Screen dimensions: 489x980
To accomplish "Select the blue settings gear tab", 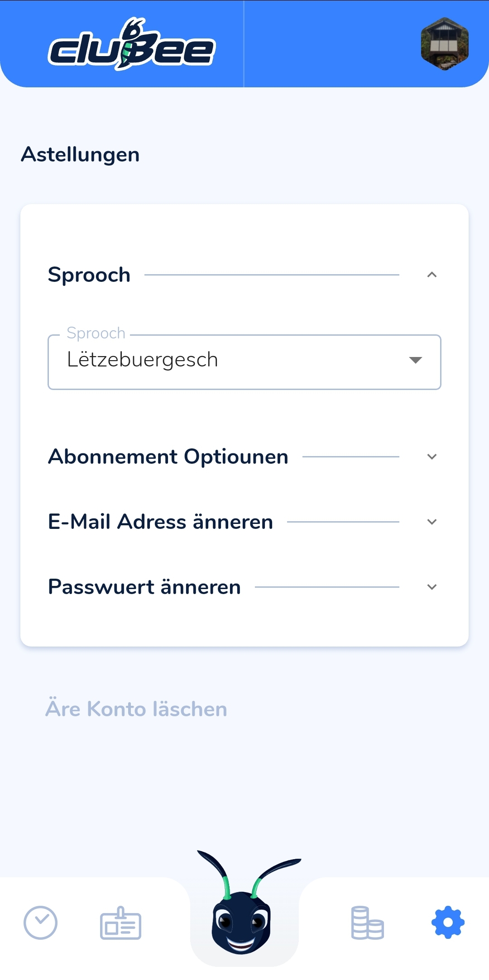I will tap(448, 922).
